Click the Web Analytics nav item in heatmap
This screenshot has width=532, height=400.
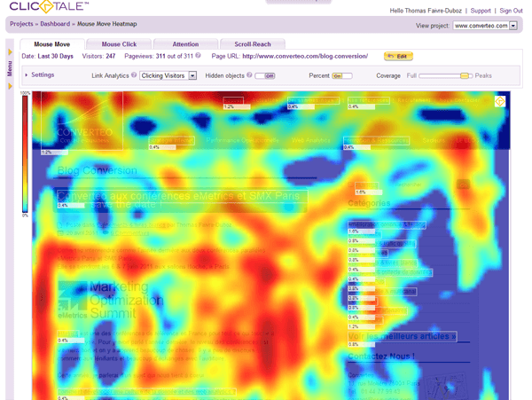[310, 140]
